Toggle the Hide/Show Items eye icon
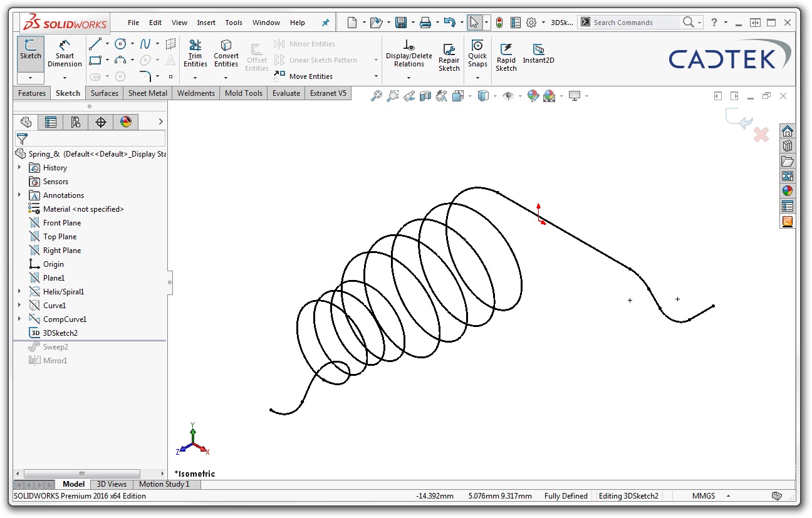 [507, 95]
